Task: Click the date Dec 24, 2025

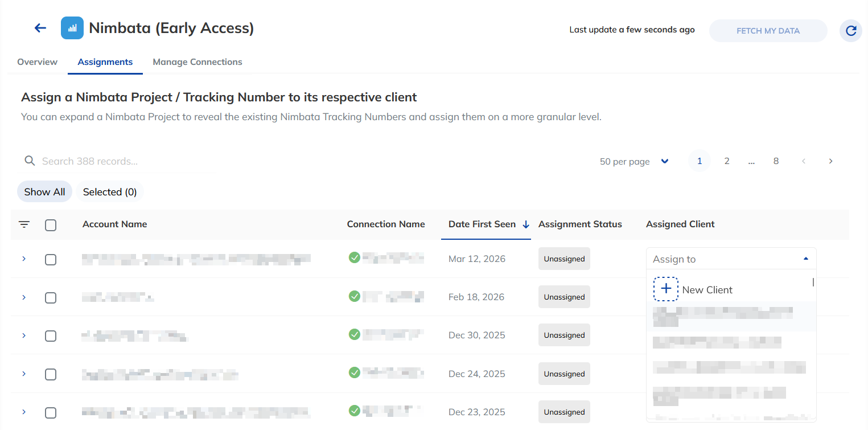Action: [477, 374]
